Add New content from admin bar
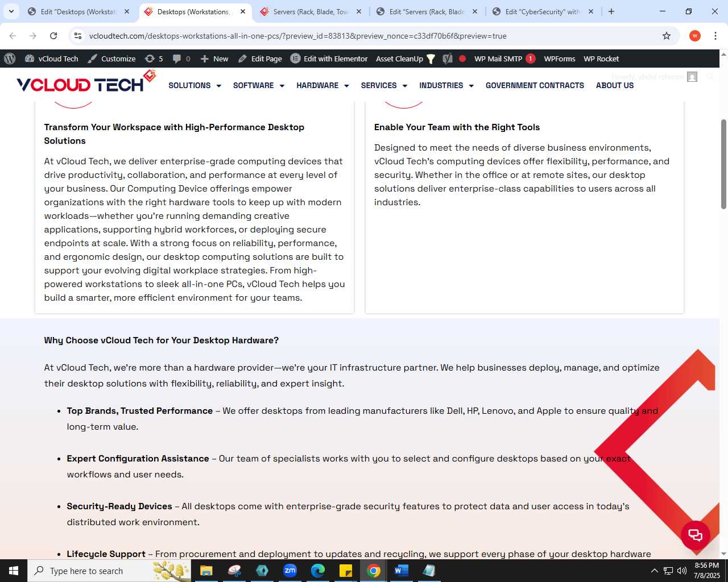The width and height of the screenshot is (728, 582). point(214,59)
